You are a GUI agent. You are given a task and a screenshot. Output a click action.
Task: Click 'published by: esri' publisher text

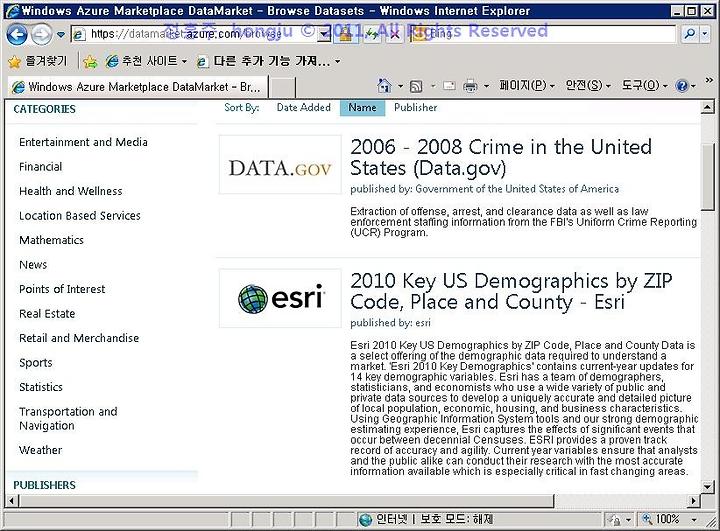(x=390, y=322)
